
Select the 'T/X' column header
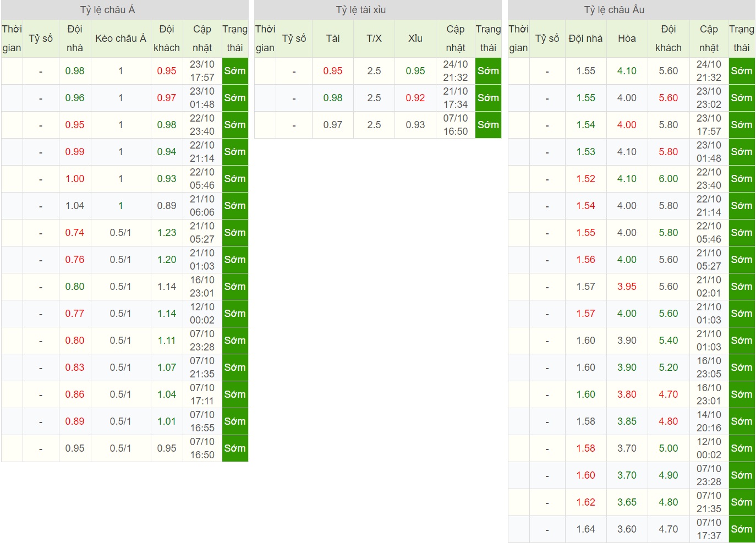coord(374,39)
